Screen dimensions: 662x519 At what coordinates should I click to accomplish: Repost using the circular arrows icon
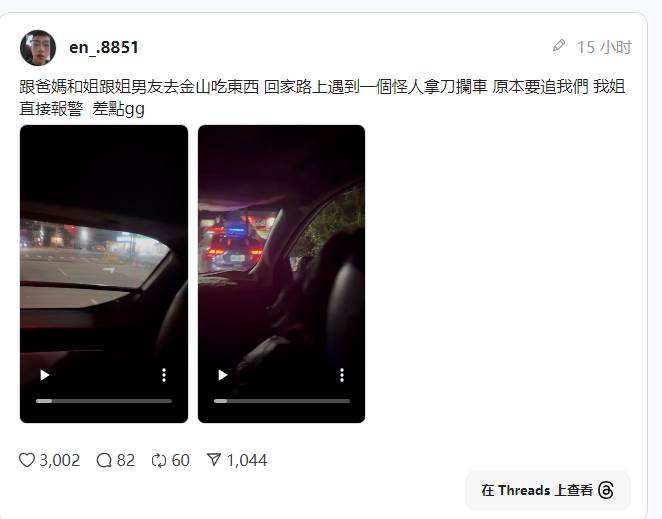pos(159,460)
